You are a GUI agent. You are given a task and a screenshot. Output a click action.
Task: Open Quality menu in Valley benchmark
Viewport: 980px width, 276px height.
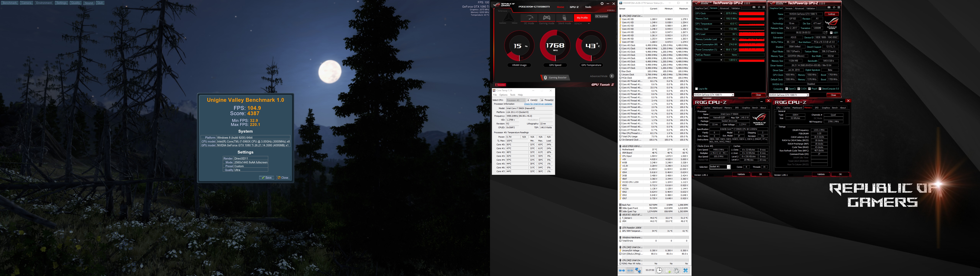pos(75,3)
